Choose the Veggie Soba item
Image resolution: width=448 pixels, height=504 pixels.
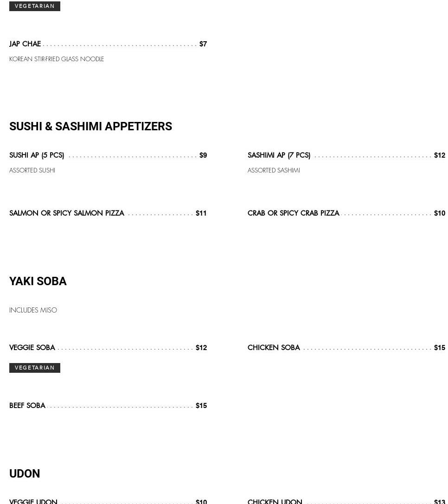coord(32,348)
